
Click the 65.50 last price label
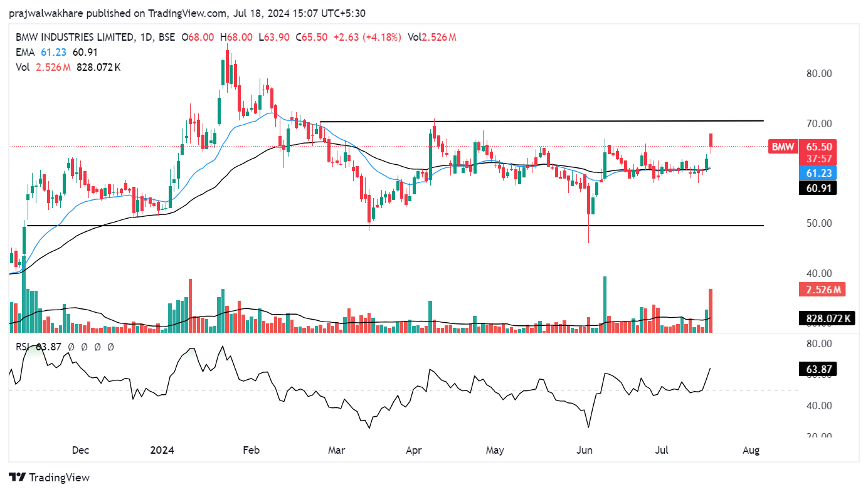818,147
